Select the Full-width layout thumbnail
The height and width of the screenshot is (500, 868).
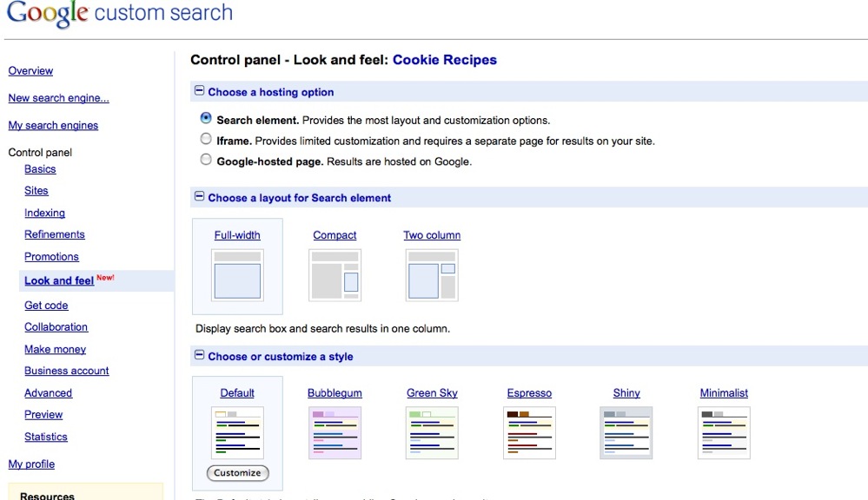click(x=237, y=275)
